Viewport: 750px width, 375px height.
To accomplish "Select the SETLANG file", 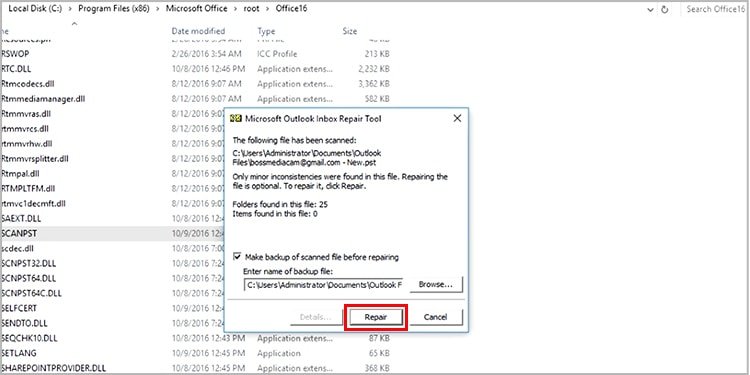I will (x=19, y=353).
